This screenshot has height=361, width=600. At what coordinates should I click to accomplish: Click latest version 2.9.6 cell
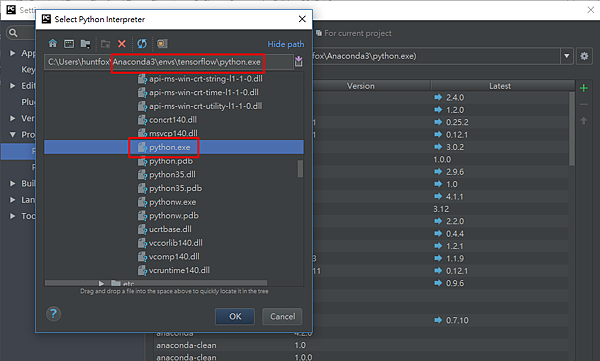[x=455, y=172]
